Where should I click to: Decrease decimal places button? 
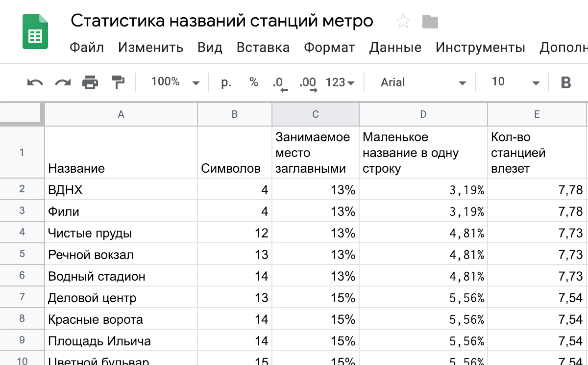[x=280, y=83]
